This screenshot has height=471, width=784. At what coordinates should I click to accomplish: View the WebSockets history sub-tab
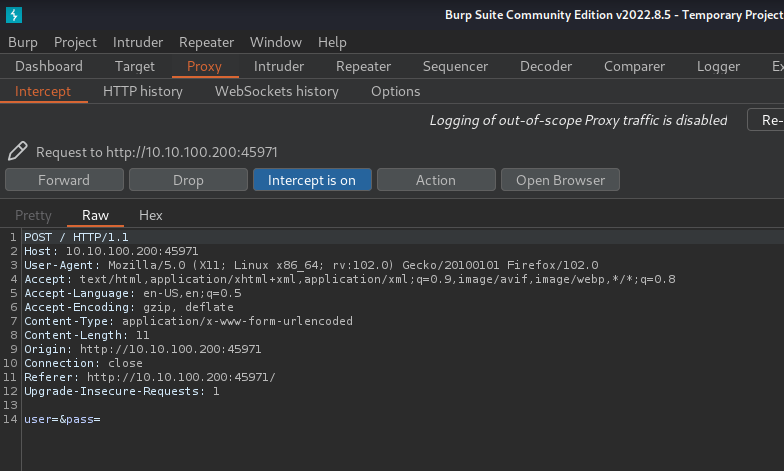tap(277, 92)
